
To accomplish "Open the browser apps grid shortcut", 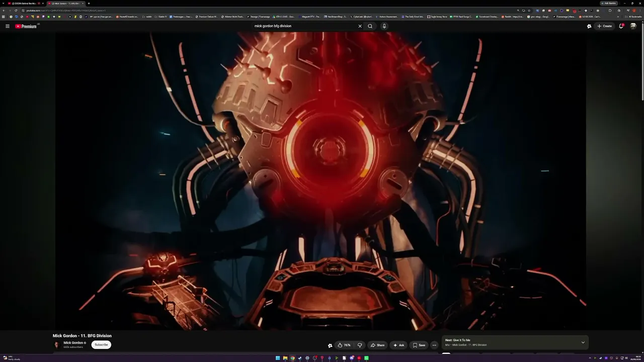I will [4, 17].
